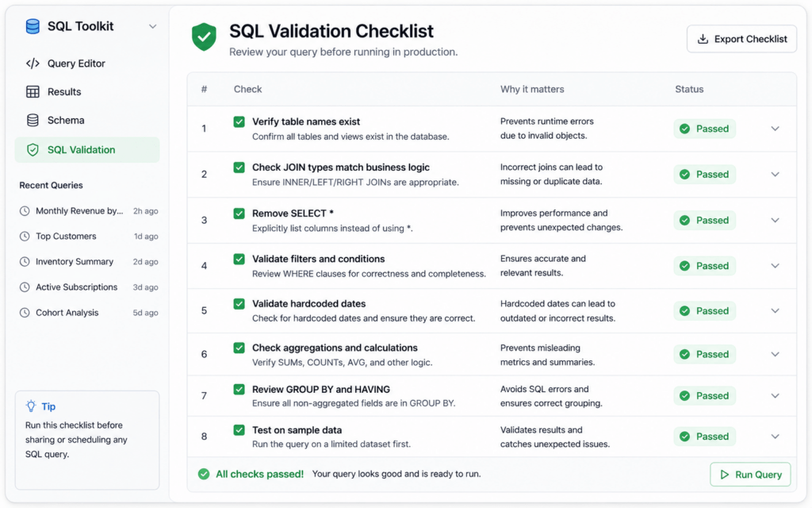Screen dimensions: 812x508
Task: Open the Query Editor page
Action: [x=76, y=63]
